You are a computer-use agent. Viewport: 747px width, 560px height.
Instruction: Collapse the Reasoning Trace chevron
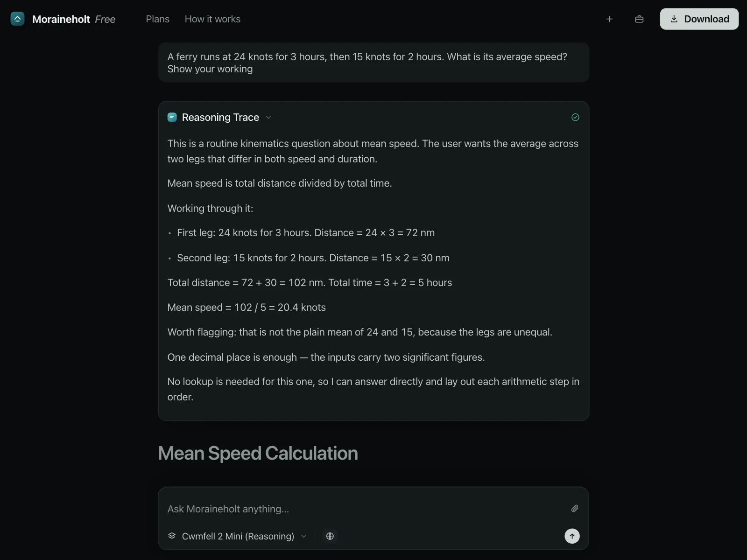pos(268,118)
